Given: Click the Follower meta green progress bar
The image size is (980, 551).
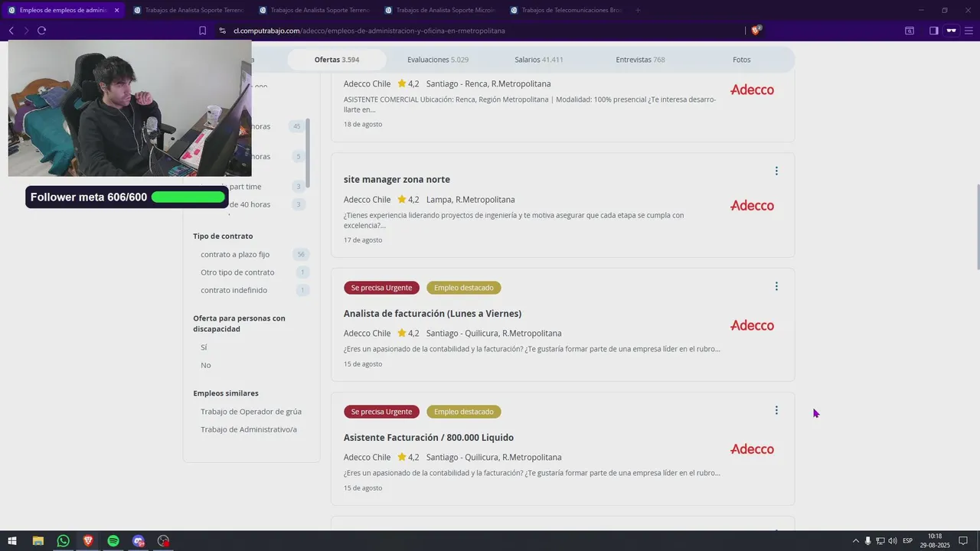Looking at the screenshot, I should pyautogui.click(x=188, y=197).
